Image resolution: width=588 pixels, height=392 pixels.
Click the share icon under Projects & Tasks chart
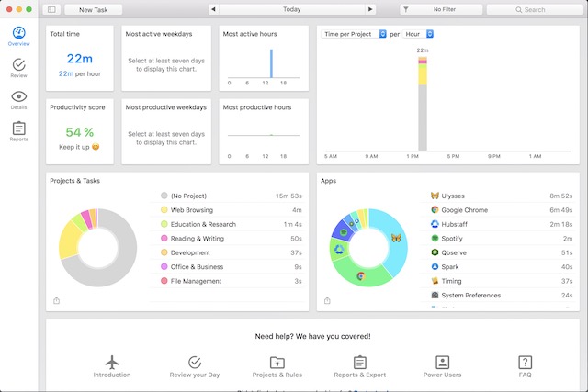pos(56,300)
